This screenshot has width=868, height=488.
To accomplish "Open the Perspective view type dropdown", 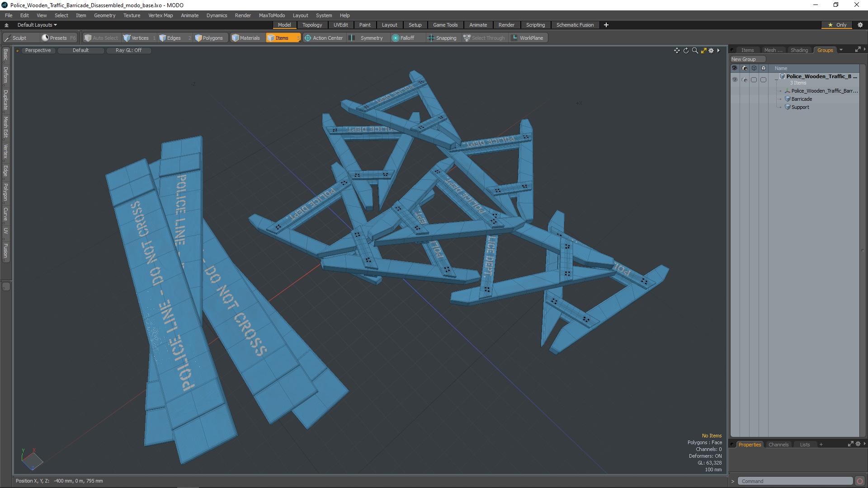I will (38, 50).
